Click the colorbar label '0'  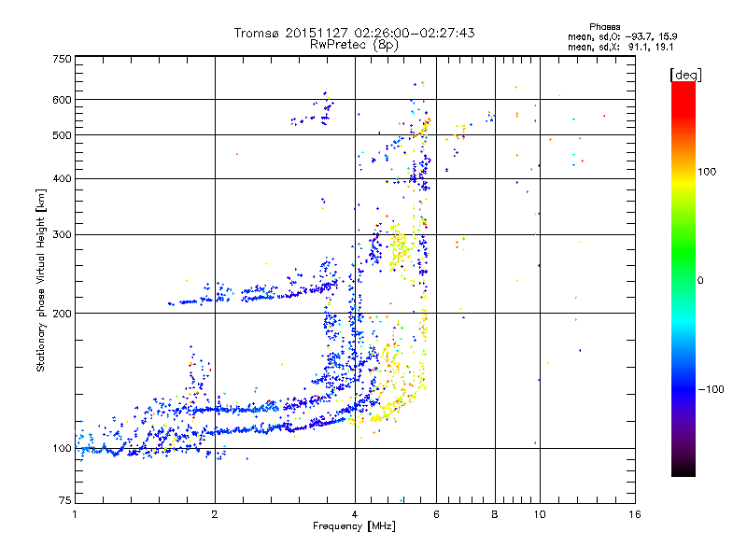700,281
